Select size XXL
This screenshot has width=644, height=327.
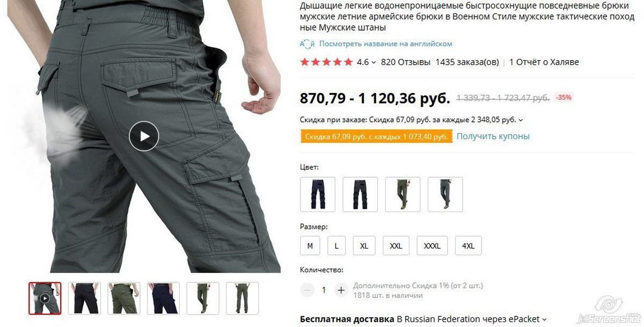coord(396,246)
